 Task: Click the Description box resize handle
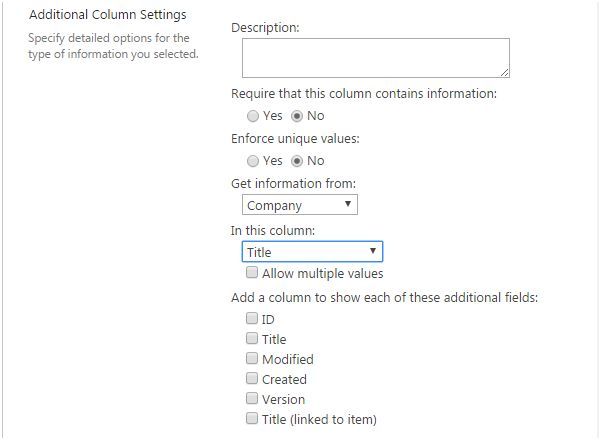coord(505,72)
